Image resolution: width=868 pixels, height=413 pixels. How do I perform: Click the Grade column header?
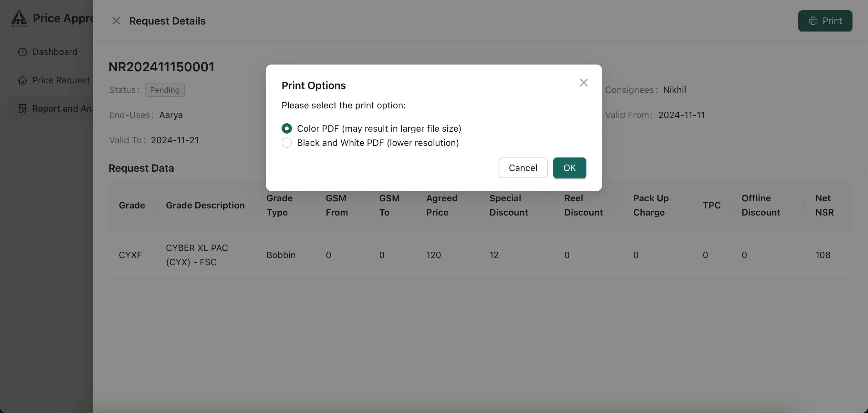(x=132, y=205)
